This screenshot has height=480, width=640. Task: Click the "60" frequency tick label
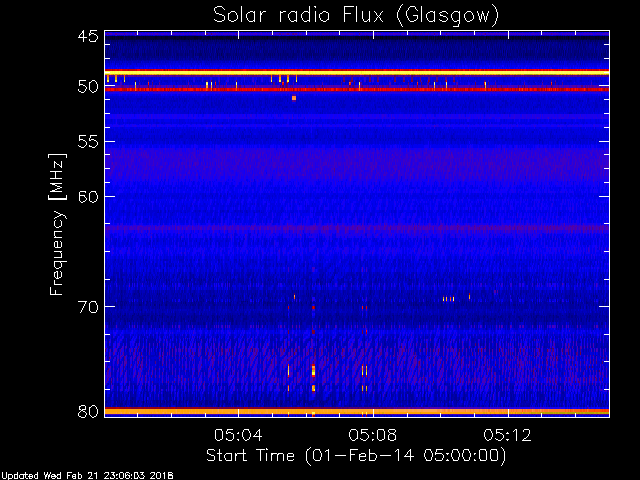pos(88,197)
